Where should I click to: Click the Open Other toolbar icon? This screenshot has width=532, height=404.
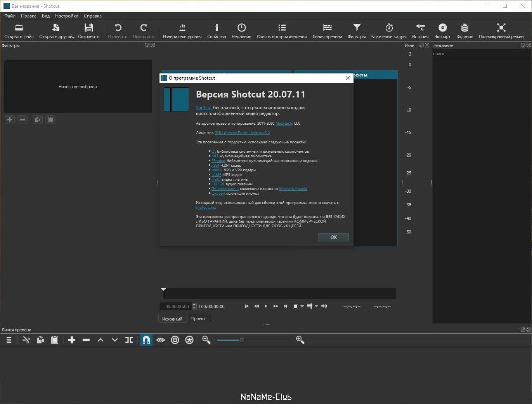(56, 31)
